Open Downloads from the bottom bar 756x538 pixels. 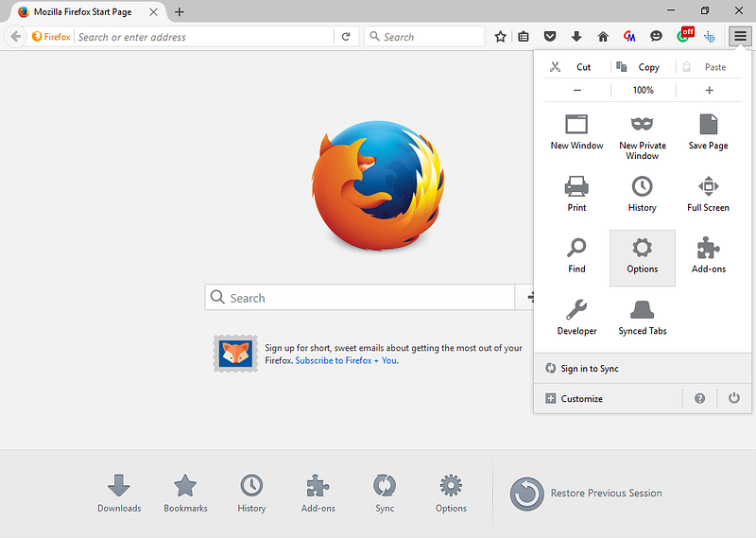(x=119, y=493)
